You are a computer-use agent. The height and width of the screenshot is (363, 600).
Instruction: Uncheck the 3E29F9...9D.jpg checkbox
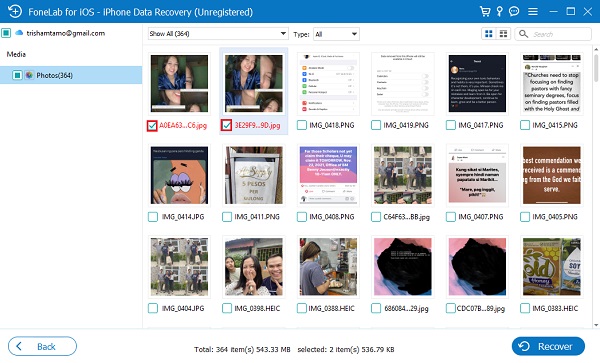[x=226, y=125]
